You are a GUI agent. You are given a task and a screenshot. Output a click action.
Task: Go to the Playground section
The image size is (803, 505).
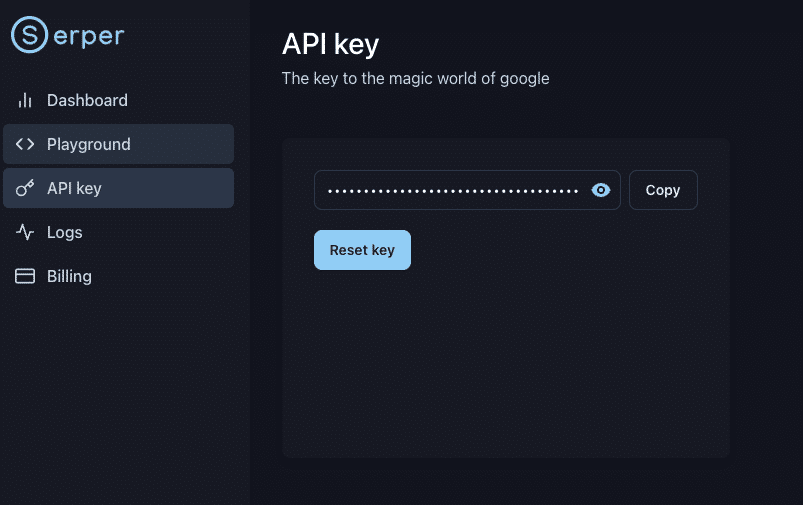[88, 144]
